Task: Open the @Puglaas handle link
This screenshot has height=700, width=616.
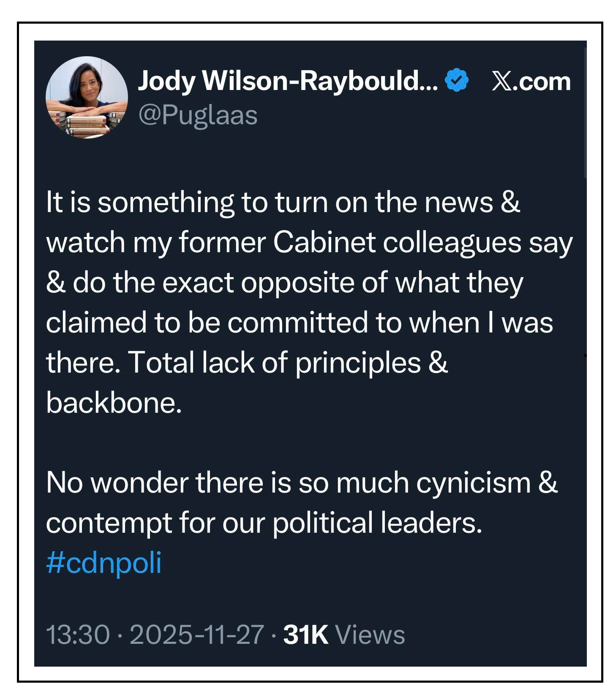Action: 198,115
